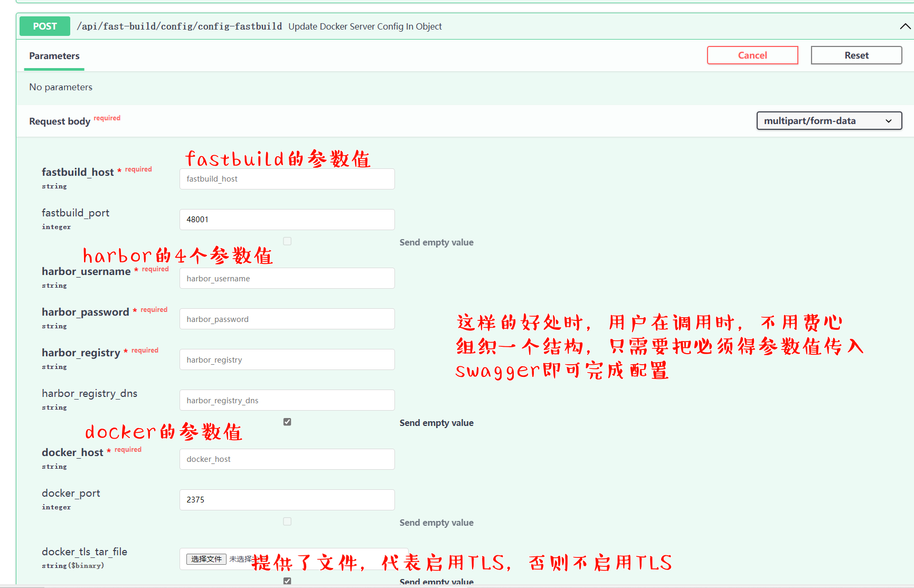Enable Send empty value under fastbuild_port
This screenshot has height=588, width=914.
(x=287, y=241)
